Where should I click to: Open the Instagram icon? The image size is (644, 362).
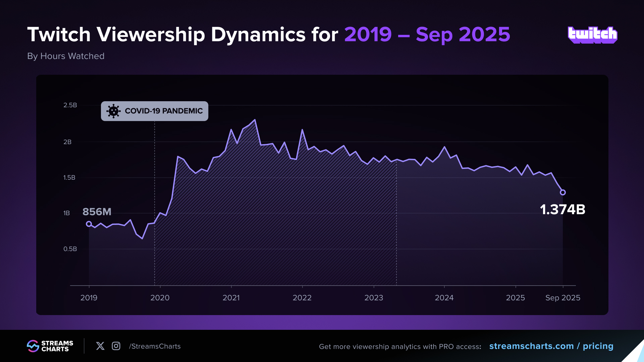pyautogui.click(x=116, y=346)
